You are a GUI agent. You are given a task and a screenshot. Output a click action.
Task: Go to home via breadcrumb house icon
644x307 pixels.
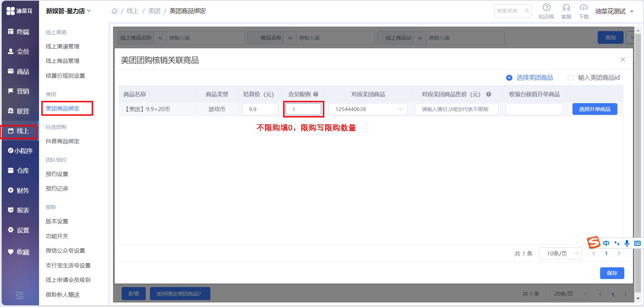[115, 11]
